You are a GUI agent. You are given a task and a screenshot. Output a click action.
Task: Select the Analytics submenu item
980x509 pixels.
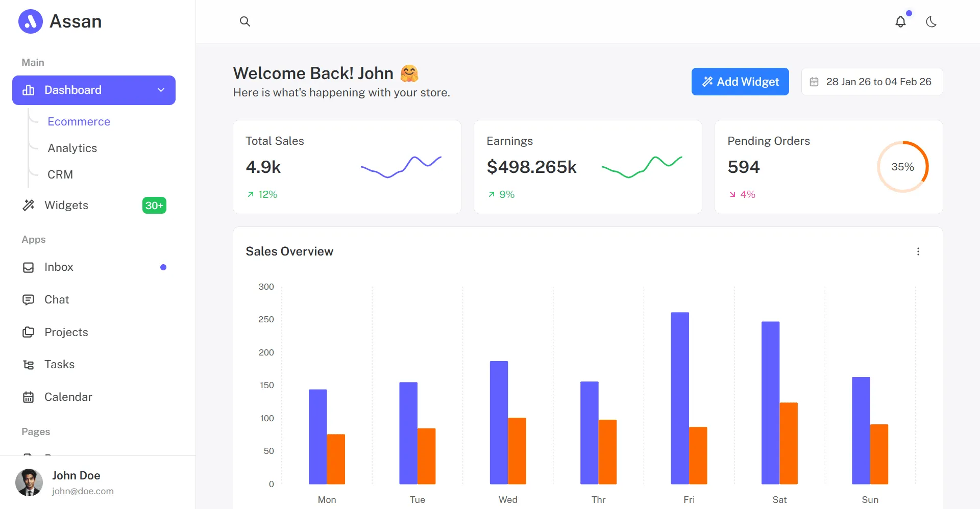pyautogui.click(x=72, y=148)
